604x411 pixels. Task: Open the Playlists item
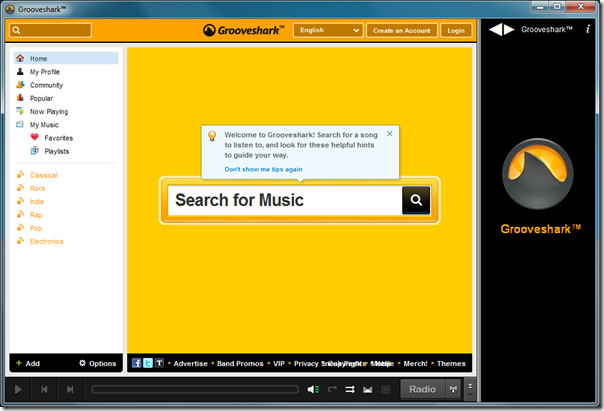(x=57, y=151)
